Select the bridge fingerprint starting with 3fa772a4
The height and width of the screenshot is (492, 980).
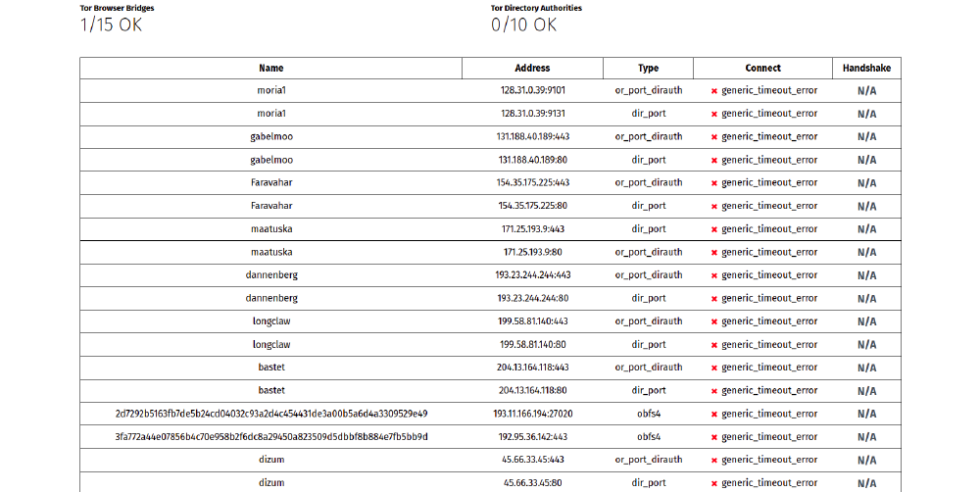tap(270, 437)
